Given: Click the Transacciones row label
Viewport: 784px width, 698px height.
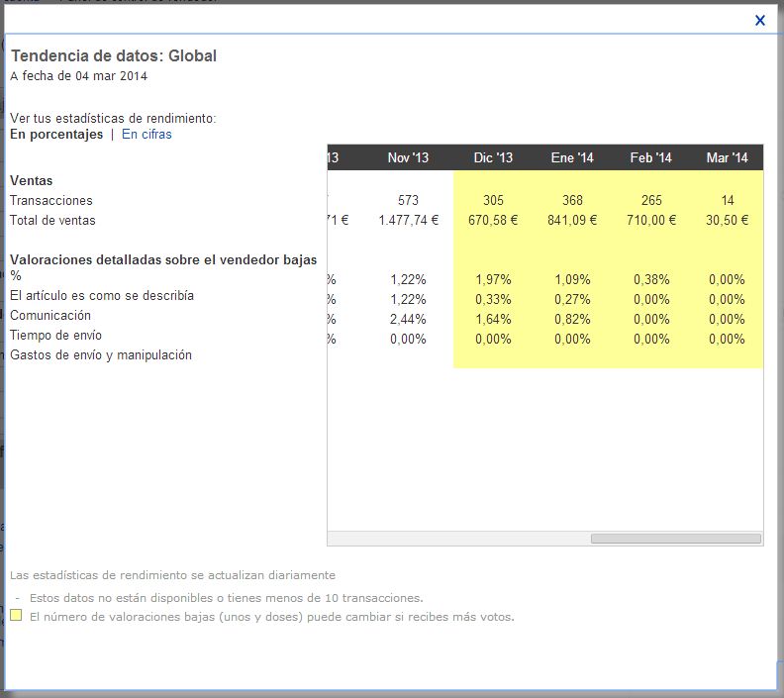Looking at the screenshot, I should tap(50, 201).
